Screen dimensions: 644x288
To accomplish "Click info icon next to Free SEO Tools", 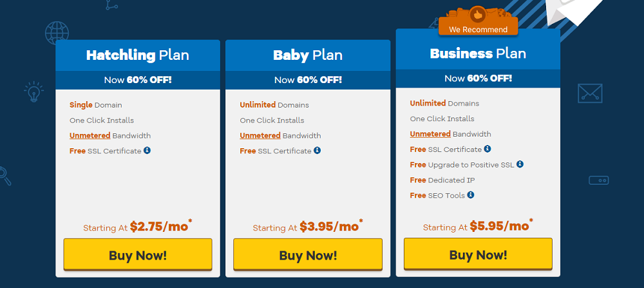I will click(x=471, y=195).
